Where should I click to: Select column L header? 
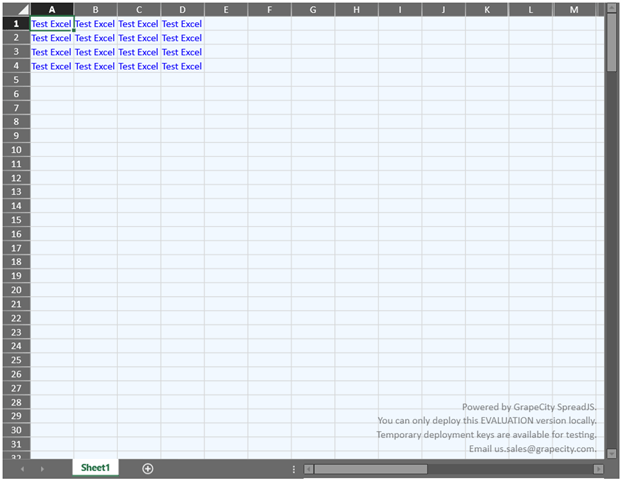click(530, 10)
